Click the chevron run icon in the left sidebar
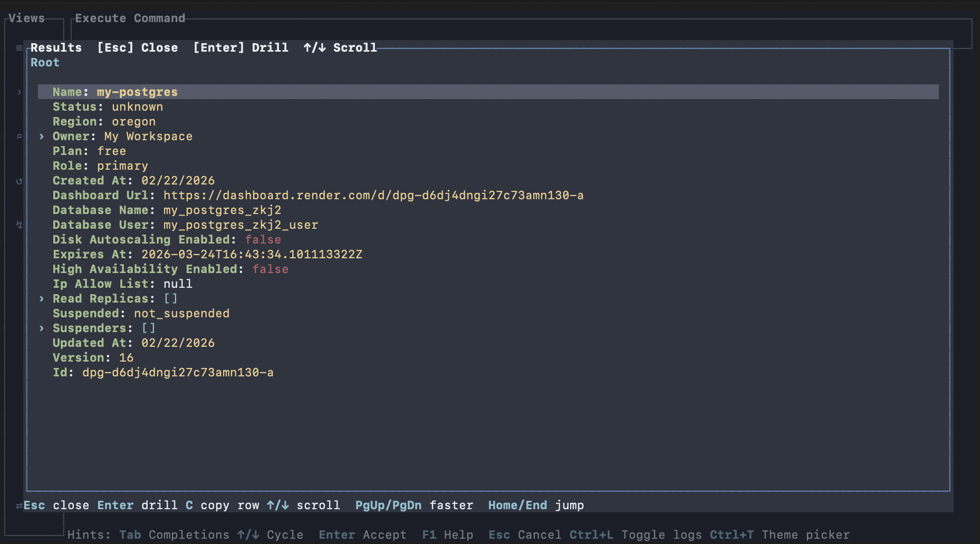Viewport: 980px width, 544px height. click(19, 92)
